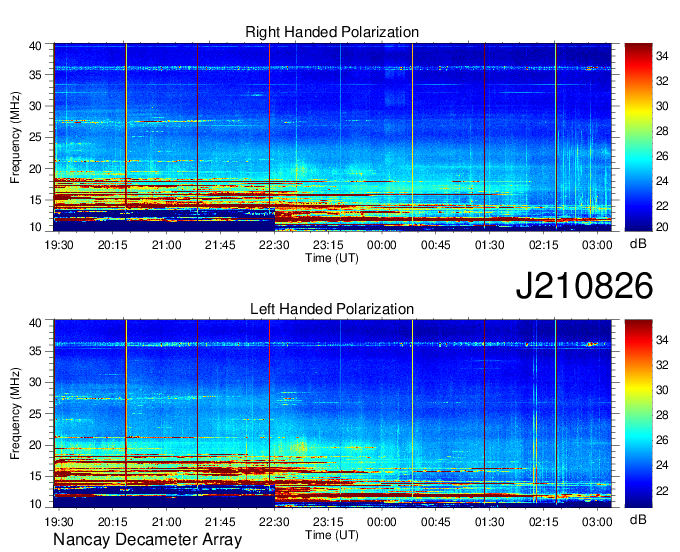Click 15 frequency tick on bottom plot
Screen dimensions: 680x552
pyautogui.click(x=36, y=476)
